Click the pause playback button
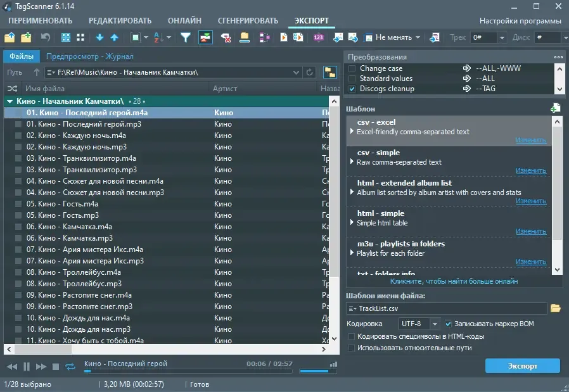Image resolution: width=569 pixels, height=392 pixels. click(x=27, y=367)
